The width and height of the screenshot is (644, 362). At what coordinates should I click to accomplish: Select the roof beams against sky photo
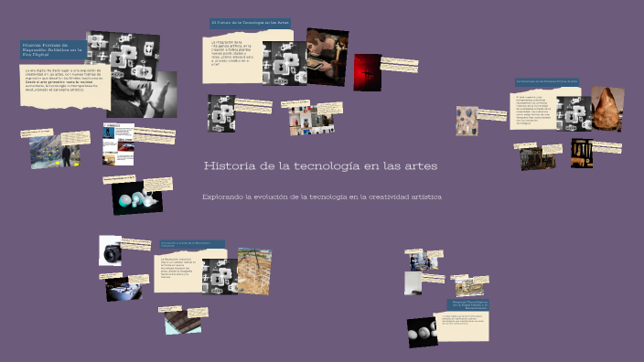tap(183, 322)
